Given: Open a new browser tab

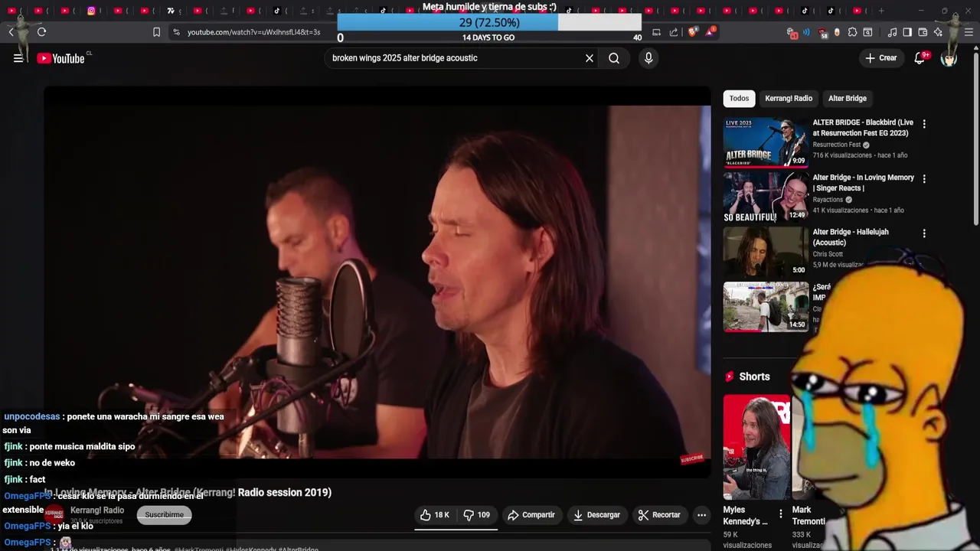Looking at the screenshot, I should (x=881, y=11).
